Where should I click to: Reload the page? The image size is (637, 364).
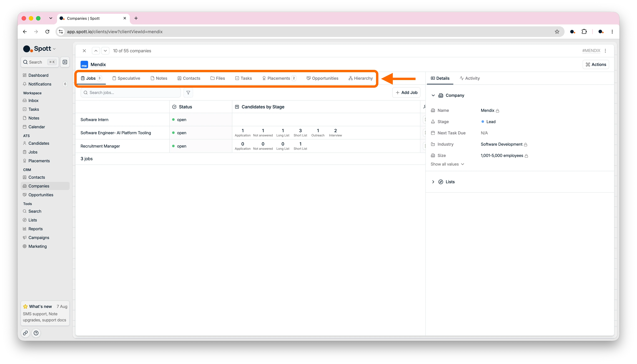coord(47,32)
